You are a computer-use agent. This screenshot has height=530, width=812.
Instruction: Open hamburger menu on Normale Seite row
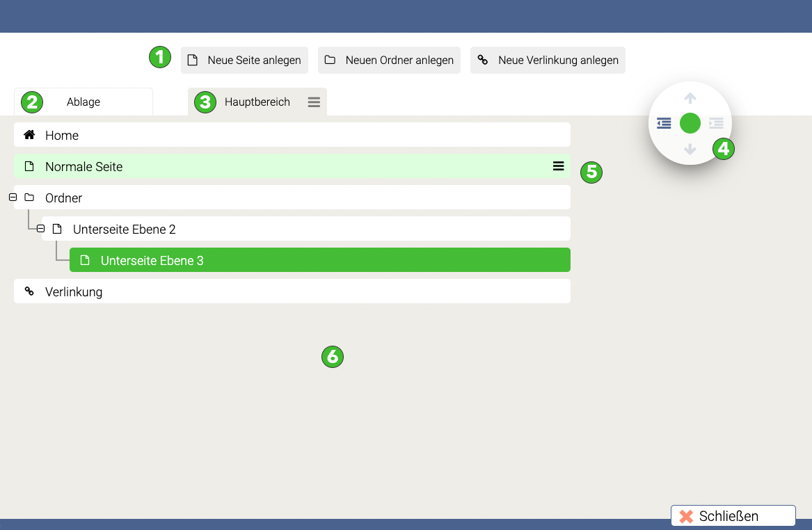pyautogui.click(x=558, y=166)
